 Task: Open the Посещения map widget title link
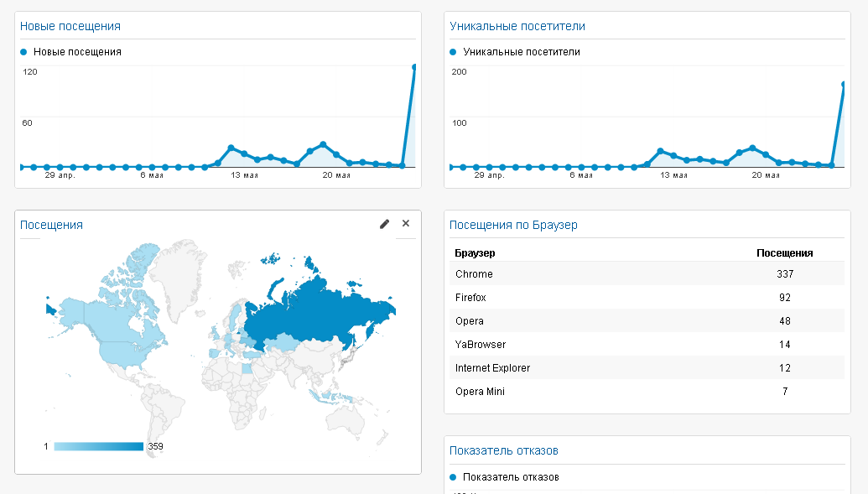point(51,225)
